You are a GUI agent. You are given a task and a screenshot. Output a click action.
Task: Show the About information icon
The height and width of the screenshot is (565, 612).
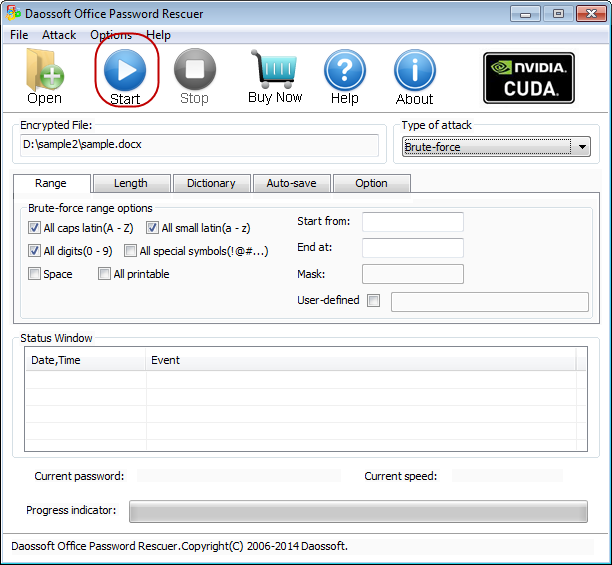pos(415,77)
